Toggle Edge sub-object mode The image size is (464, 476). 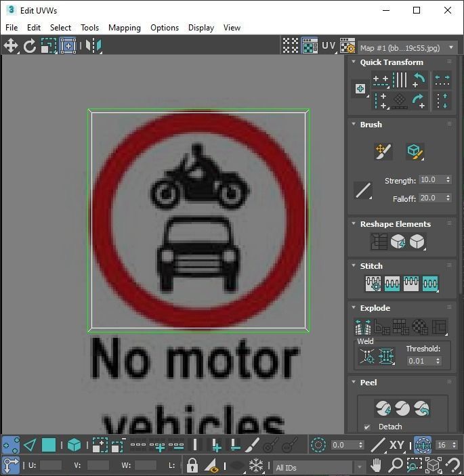pyautogui.click(x=30, y=445)
